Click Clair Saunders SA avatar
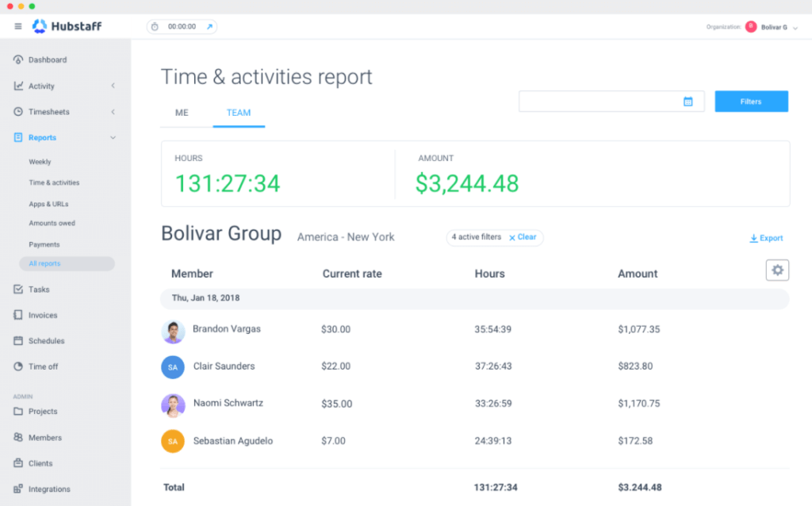The height and width of the screenshot is (506, 812). 173,367
